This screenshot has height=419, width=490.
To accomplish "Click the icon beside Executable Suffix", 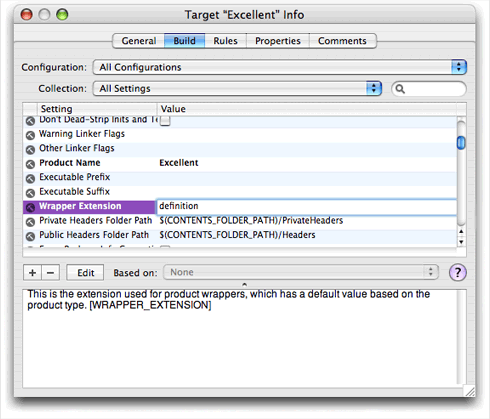I will pyautogui.click(x=30, y=193).
